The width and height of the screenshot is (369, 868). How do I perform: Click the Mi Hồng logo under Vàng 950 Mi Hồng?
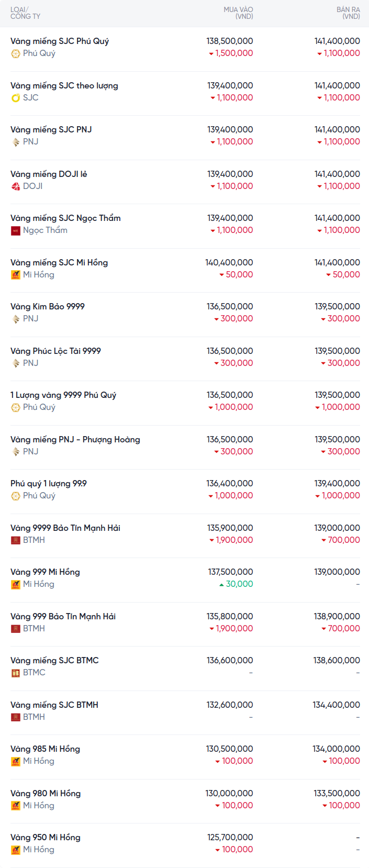click(x=16, y=850)
